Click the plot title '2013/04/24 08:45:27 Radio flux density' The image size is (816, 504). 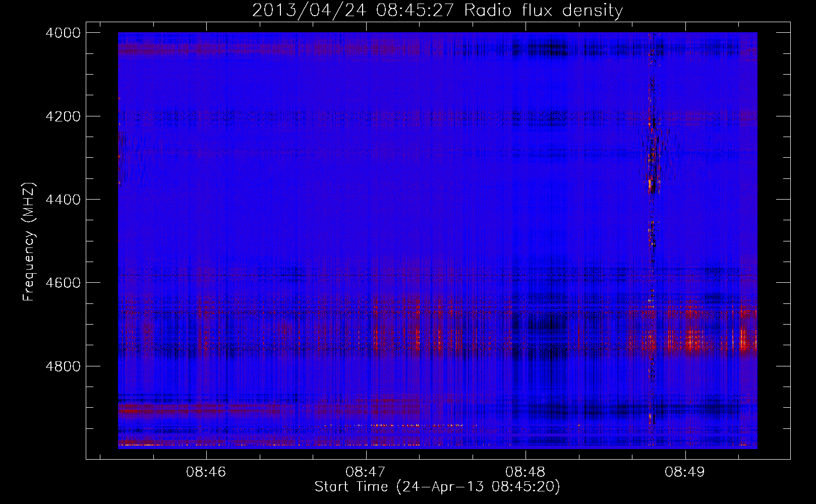pos(437,10)
